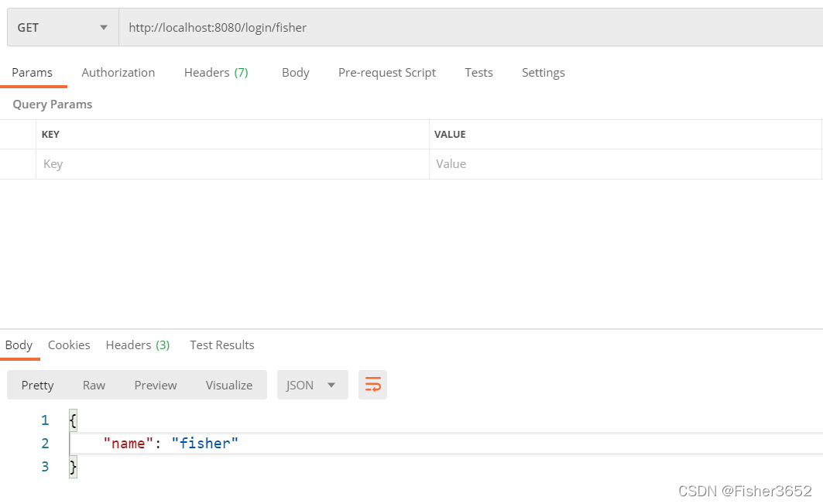823x504 pixels.
Task: Open the response Cookies tab
Action: point(69,345)
